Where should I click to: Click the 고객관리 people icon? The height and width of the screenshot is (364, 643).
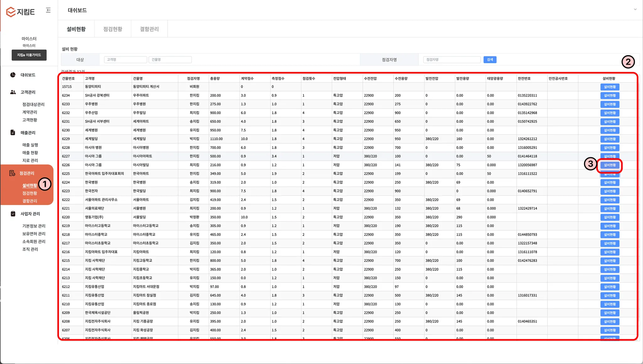pos(13,92)
